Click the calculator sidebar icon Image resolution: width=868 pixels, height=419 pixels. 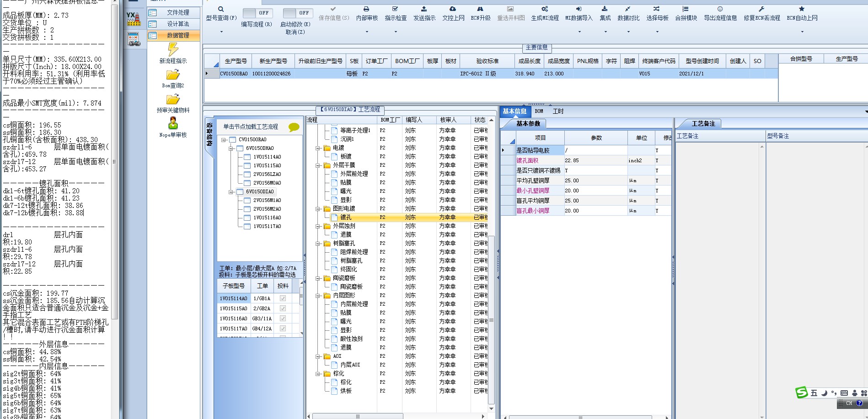[x=134, y=40]
